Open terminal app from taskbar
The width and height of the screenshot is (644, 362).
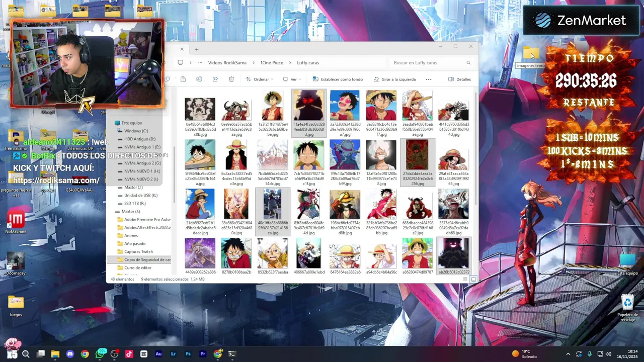pyautogui.click(x=232, y=354)
